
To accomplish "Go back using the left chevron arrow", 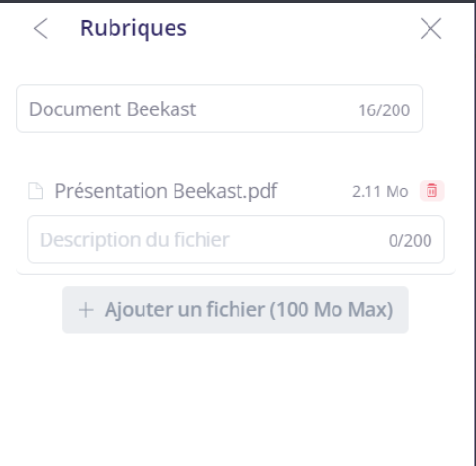I will pyautogui.click(x=41, y=28).
